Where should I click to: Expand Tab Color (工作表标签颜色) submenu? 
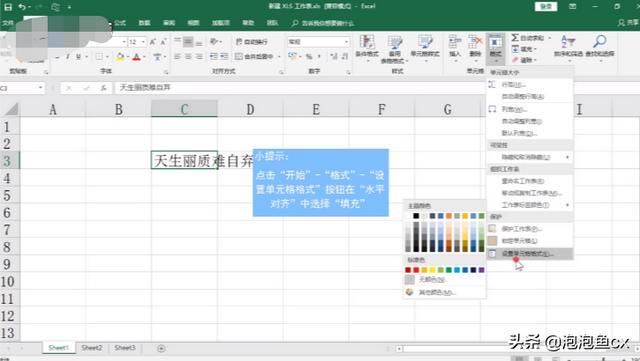(530, 205)
